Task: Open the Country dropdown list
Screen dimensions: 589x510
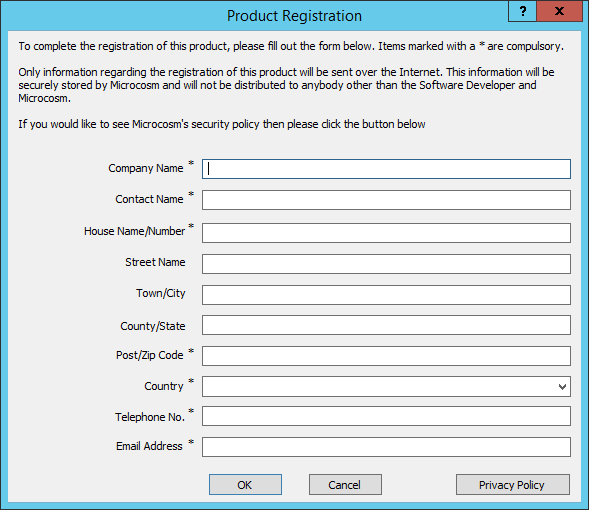Action: pos(386,386)
